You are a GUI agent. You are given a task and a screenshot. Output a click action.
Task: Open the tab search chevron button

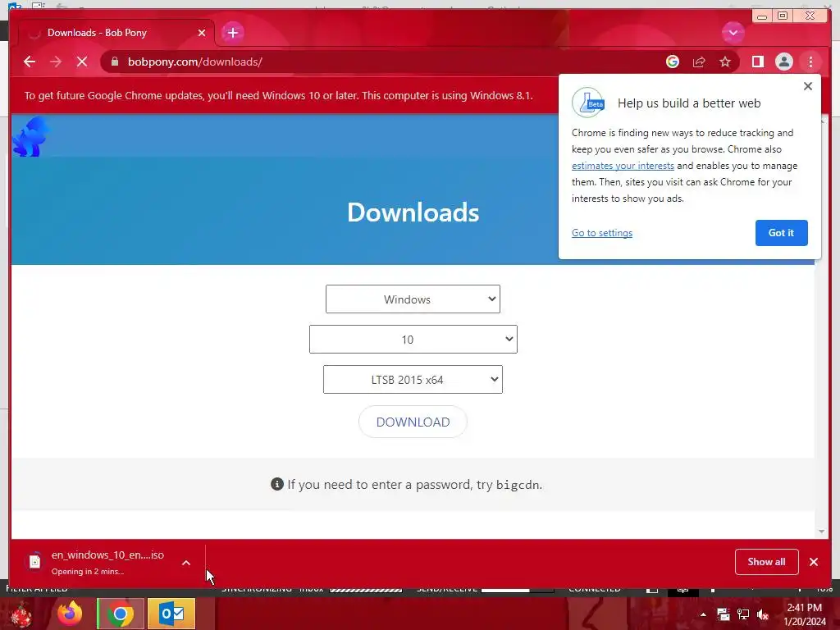coord(733,33)
